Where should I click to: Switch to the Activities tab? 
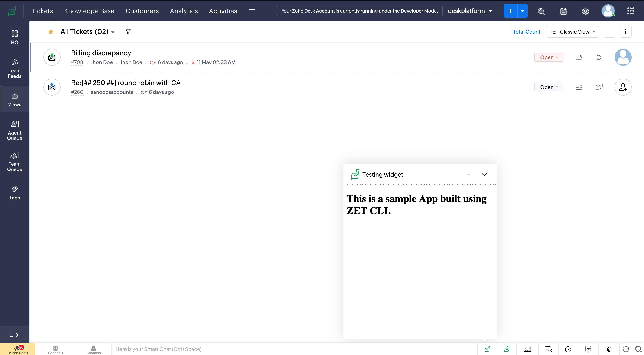(223, 11)
